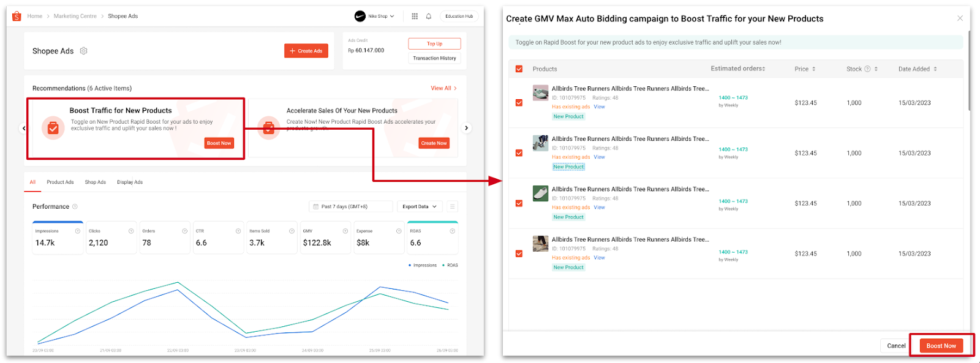Uncheck the first Allbirds product checkbox
The width and height of the screenshot is (980, 363).
[519, 103]
